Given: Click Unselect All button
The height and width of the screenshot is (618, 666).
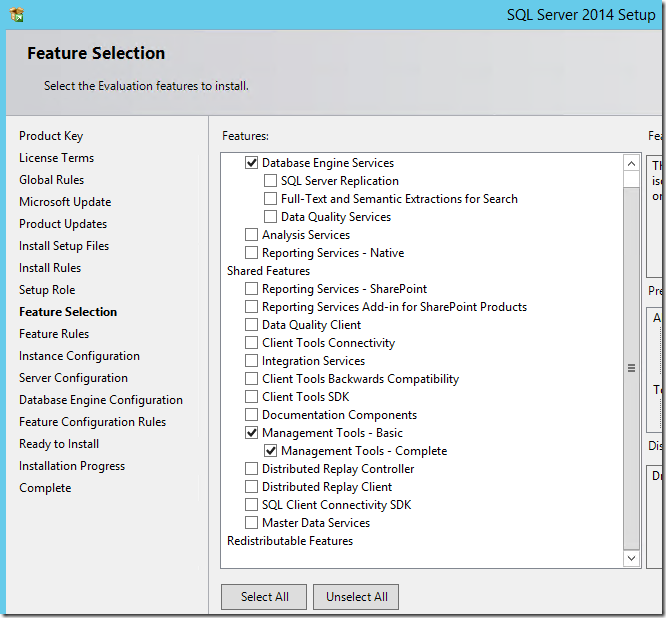Looking at the screenshot, I should pos(356,597).
